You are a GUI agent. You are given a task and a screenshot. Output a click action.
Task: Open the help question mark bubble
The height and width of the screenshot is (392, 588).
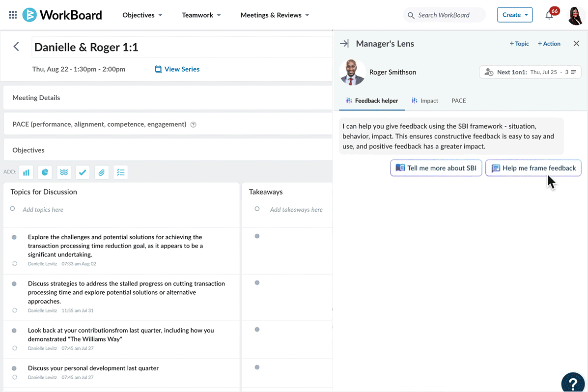click(573, 383)
